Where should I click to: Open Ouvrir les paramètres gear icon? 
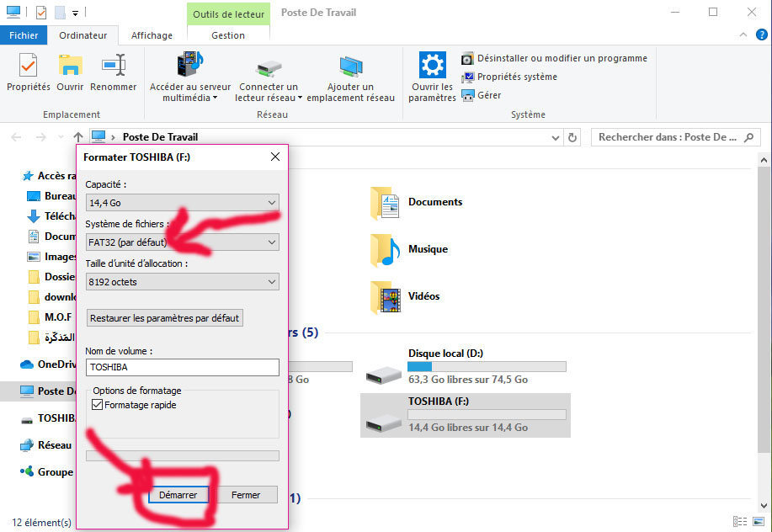433,66
